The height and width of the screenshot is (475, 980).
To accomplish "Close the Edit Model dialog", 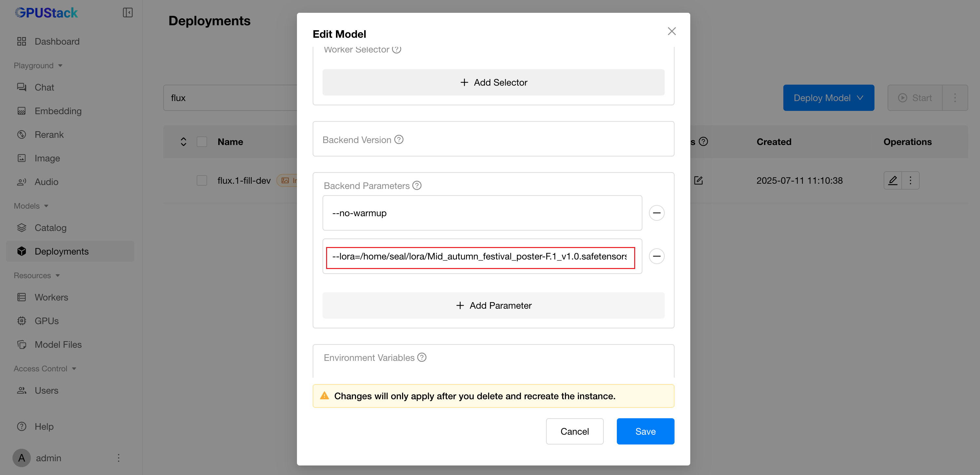I will pos(672,31).
